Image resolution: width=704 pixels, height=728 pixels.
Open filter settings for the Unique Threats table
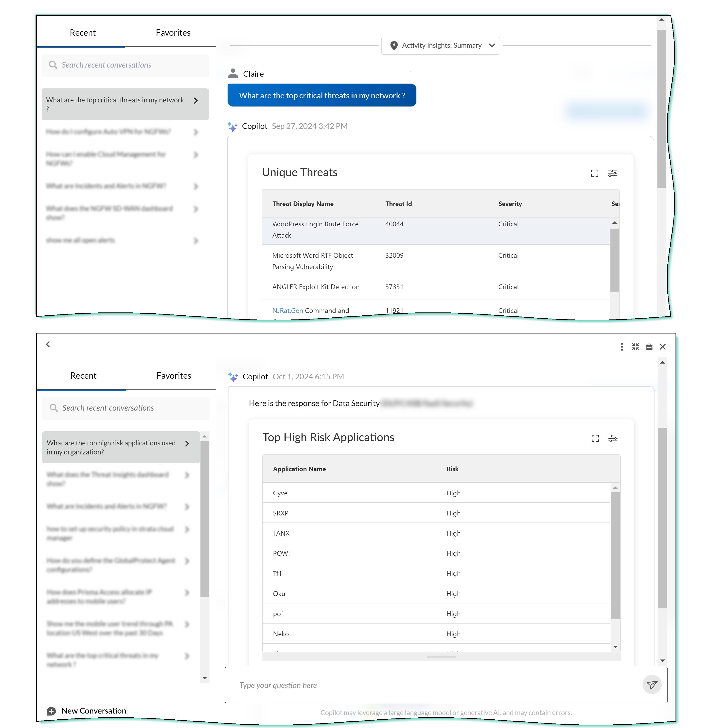pos(612,173)
